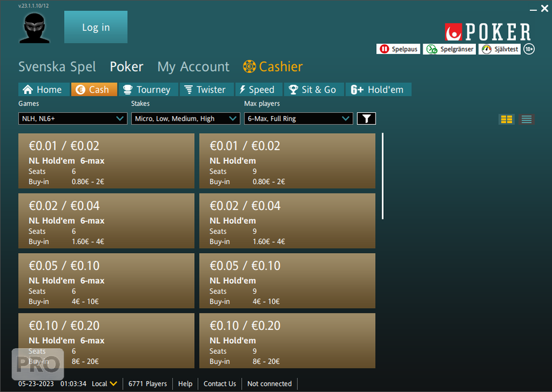Open the 6+ Hold'em tab
552x392 pixels.
[x=378, y=89]
